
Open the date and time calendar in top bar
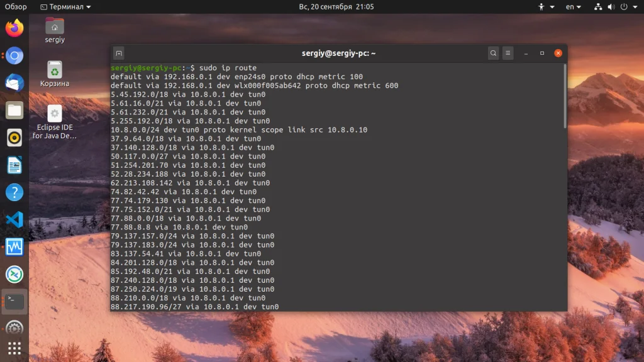coord(336,6)
